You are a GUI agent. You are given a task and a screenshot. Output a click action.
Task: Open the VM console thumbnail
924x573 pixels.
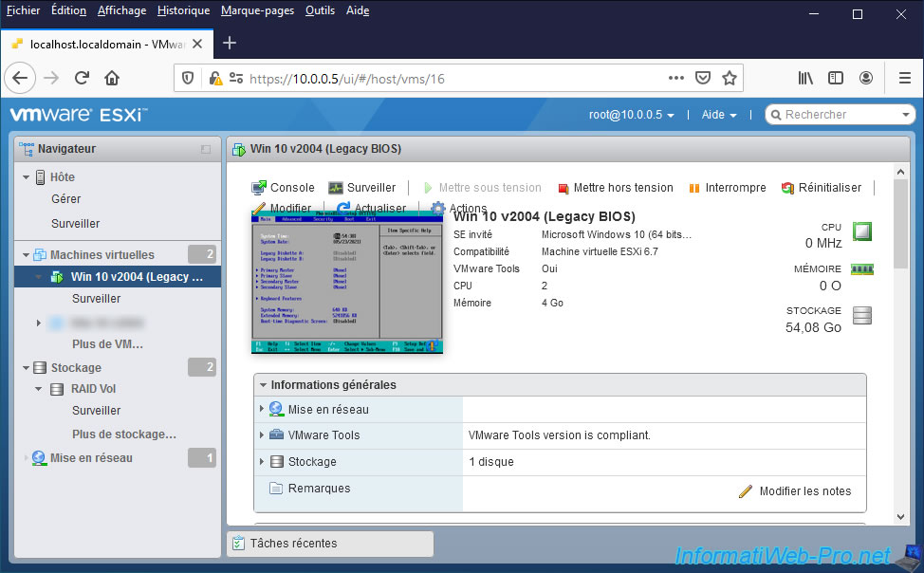pos(347,283)
